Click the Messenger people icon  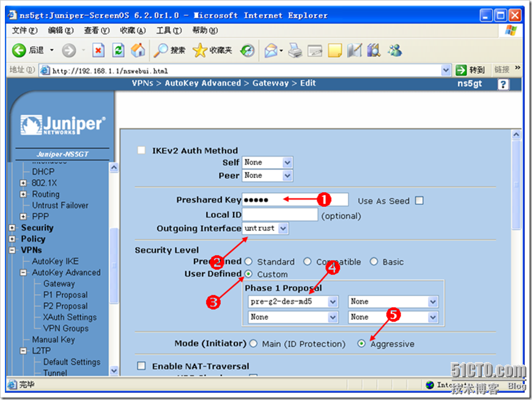coord(395,51)
